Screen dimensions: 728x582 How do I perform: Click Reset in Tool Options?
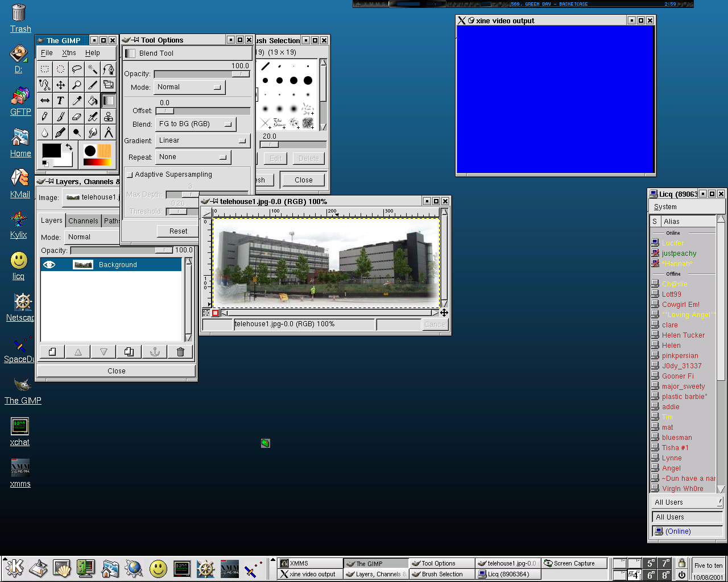[x=178, y=231]
